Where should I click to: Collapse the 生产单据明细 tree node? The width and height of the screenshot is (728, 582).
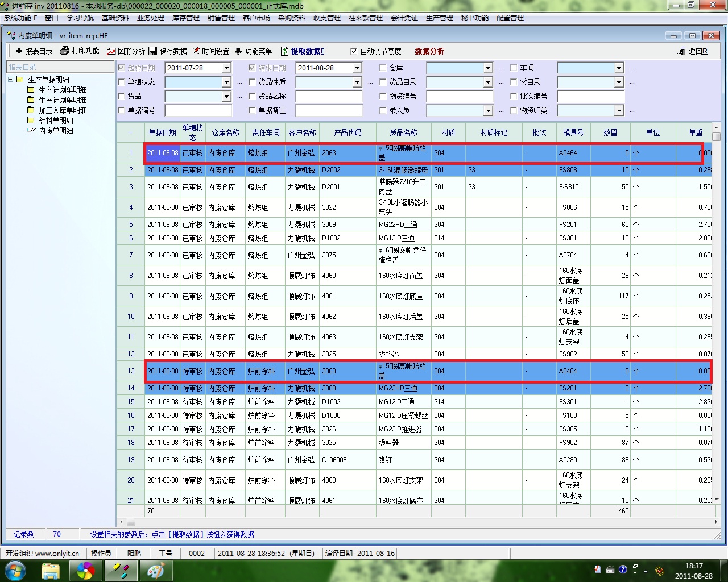(11, 80)
